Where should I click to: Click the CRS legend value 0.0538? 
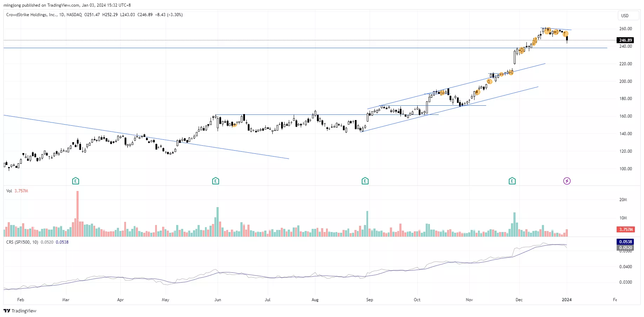coord(62,242)
